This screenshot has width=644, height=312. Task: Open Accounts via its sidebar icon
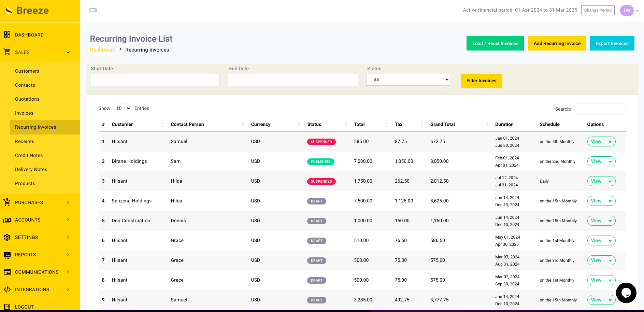click(x=7, y=220)
